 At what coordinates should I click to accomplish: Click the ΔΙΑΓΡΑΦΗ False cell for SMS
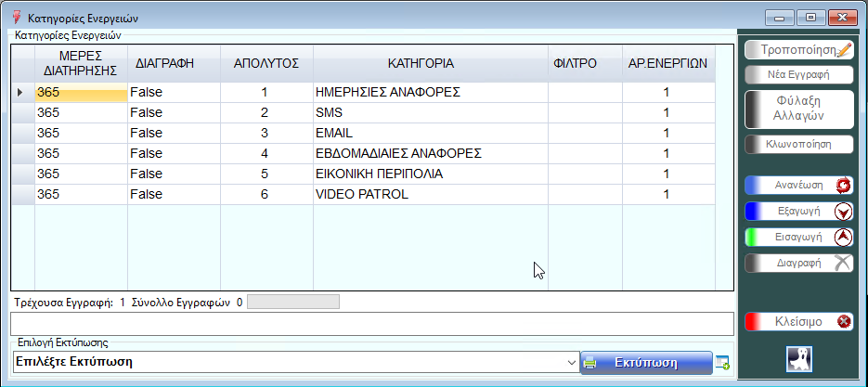[173, 113]
